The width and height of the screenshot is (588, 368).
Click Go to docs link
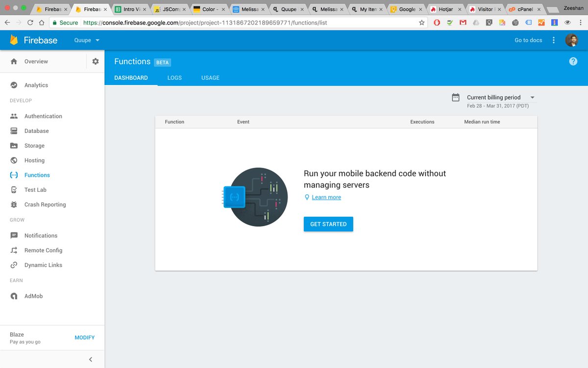pyautogui.click(x=528, y=40)
